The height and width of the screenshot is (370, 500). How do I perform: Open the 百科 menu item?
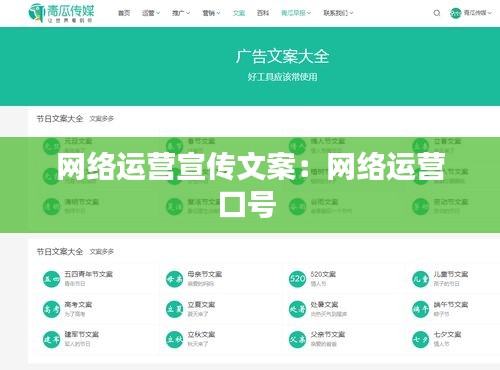[263, 13]
